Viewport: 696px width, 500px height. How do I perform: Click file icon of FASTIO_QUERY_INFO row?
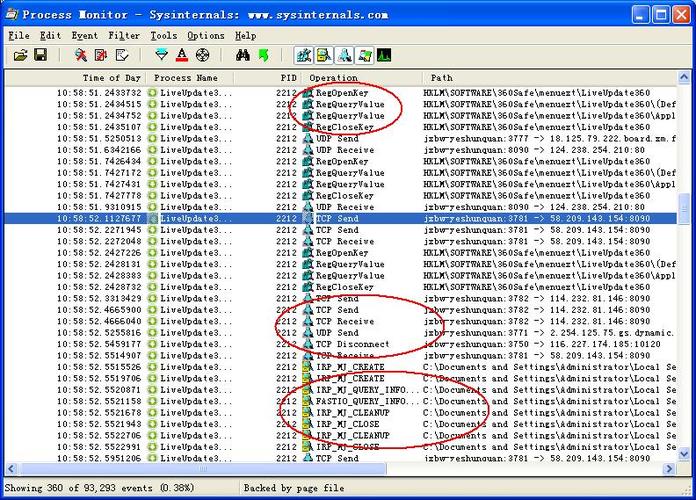308,401
